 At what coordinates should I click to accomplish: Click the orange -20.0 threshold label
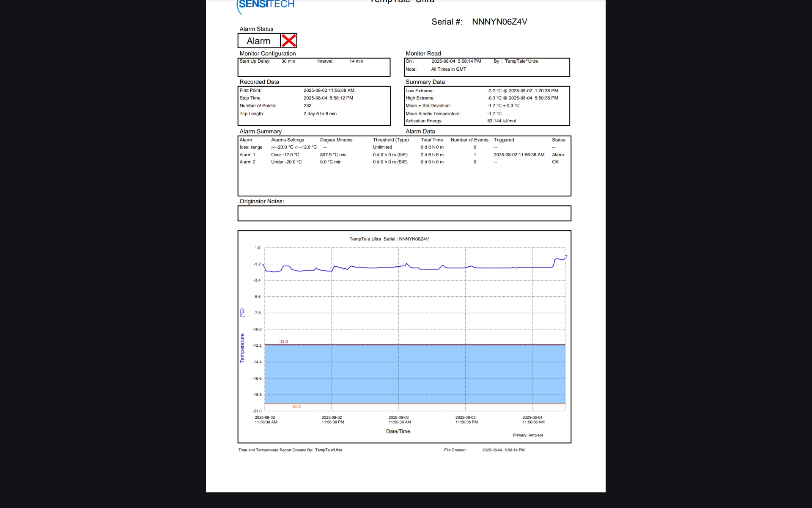[296, 406]
